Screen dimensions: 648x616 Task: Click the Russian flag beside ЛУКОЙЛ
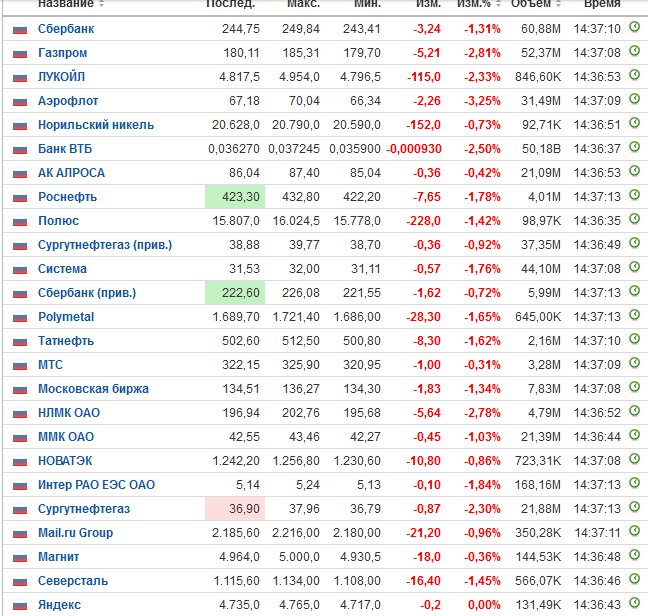coord(20,78)
